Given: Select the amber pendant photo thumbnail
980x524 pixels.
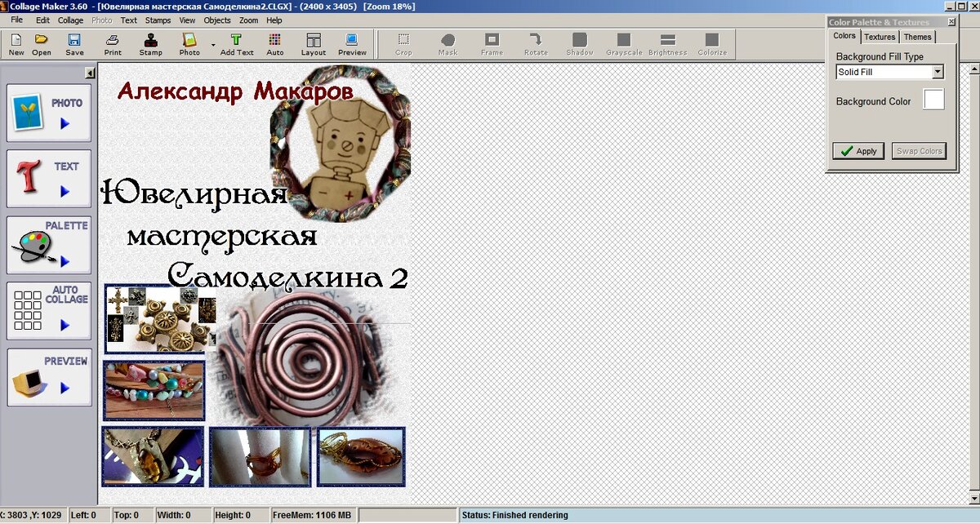Looking at the screenshot, I should point(153,456).
